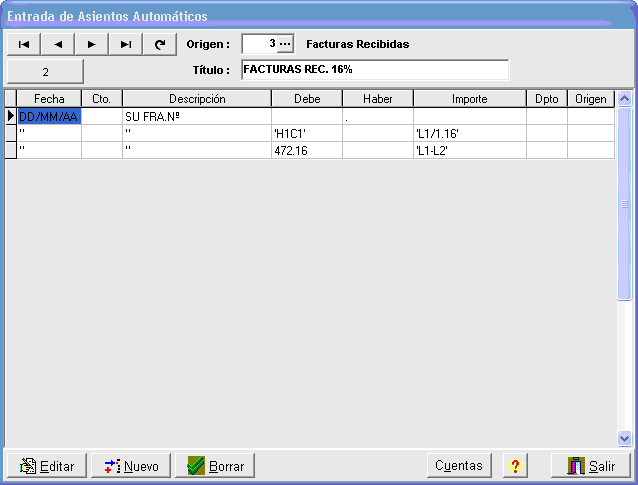Refresh the records list
The width and height of the screenshot is (638, 485).
[x=159, y=44]
